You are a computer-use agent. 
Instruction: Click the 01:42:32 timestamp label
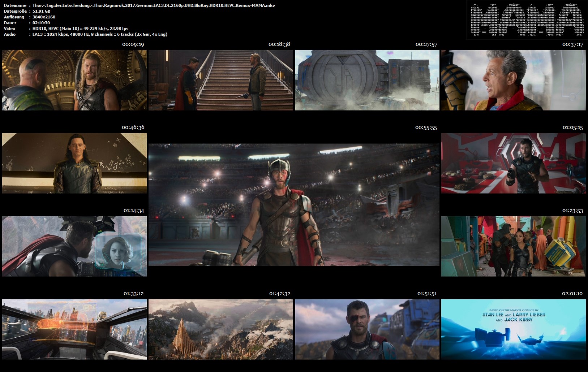click(x=280, y=294)
